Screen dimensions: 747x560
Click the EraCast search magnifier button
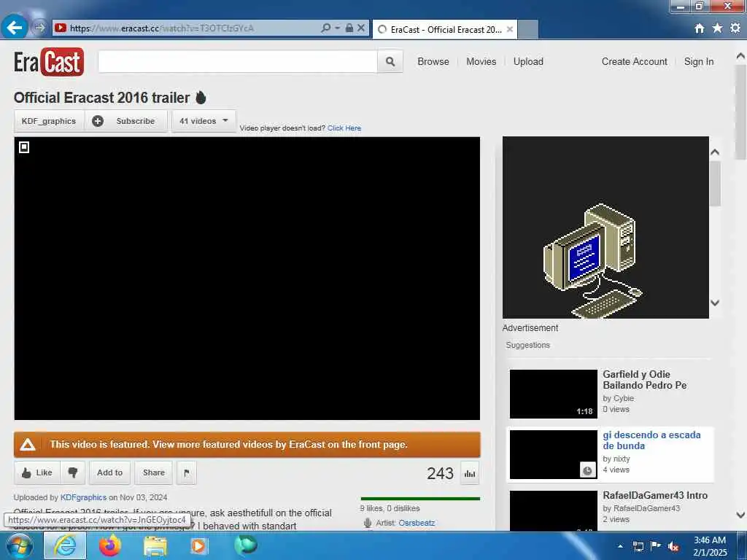[x=390, y=61]
